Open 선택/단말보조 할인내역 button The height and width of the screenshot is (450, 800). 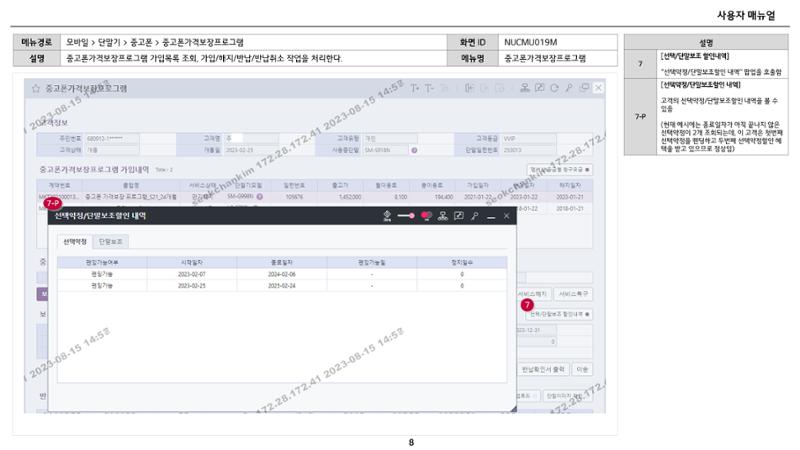pyautogui.click(x=559, y=314)
